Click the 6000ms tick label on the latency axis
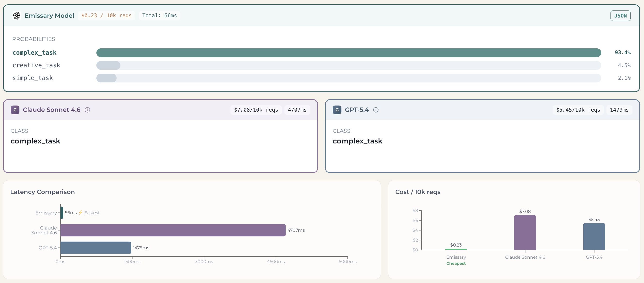 click(x=347, y=261)
